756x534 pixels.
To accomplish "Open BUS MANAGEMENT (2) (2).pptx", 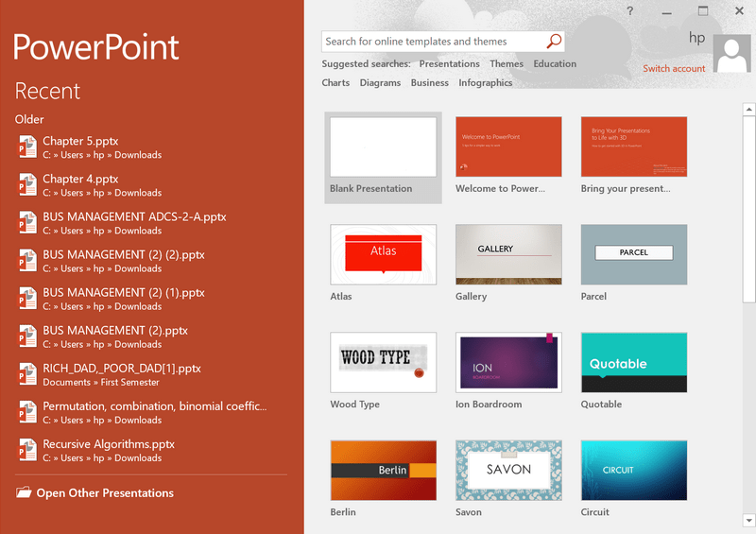I will (151, 261).
